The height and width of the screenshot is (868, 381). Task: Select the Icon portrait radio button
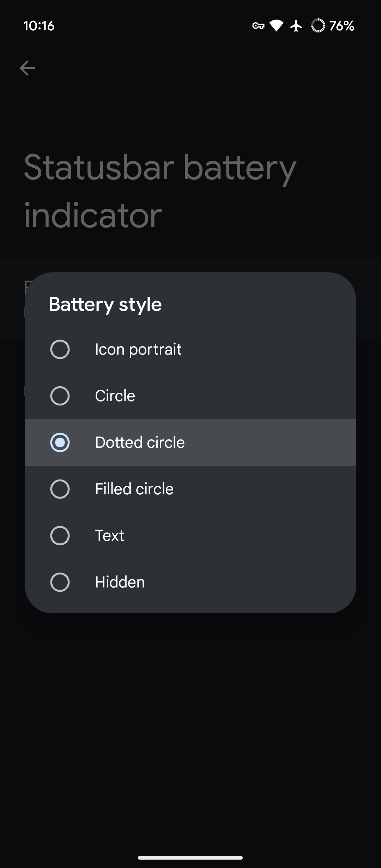click(x=60, y=349)
